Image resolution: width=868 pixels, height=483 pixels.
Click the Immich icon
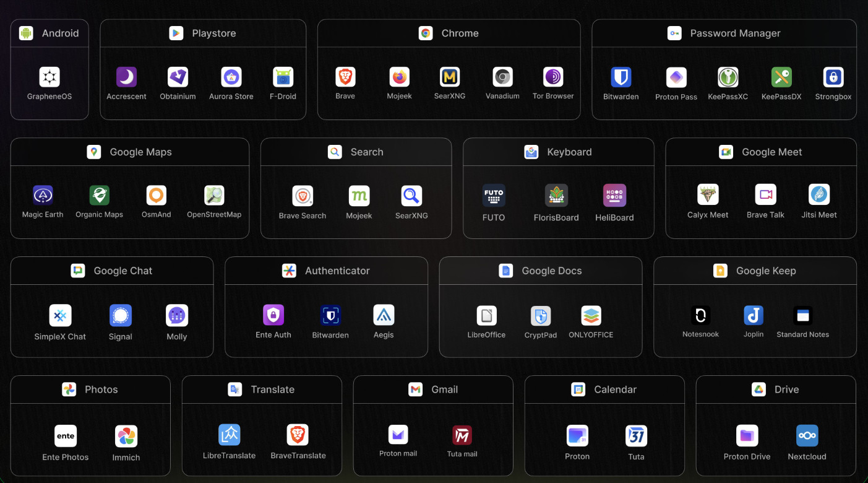coord(126,436)
